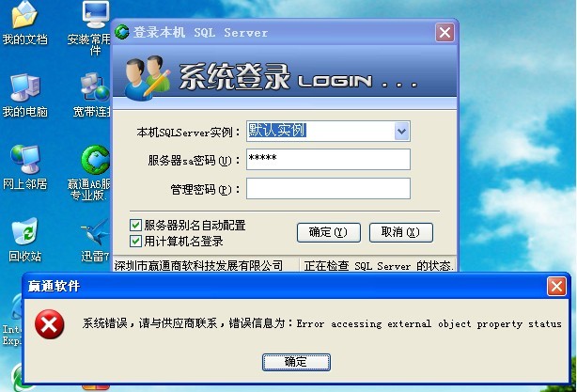Click into the 管理密码 input field
577x392 pixels.
(x=328, y=188)
